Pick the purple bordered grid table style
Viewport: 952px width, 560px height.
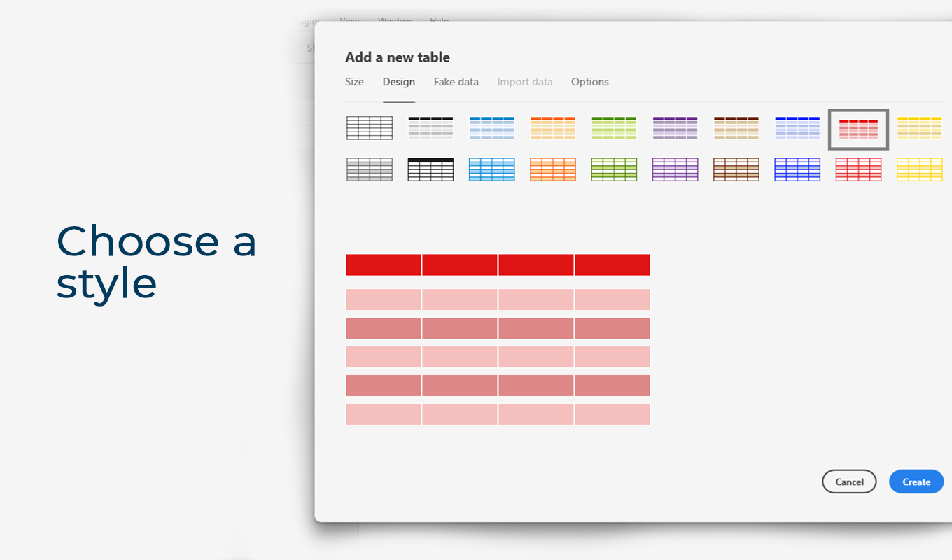pos(675,169)
